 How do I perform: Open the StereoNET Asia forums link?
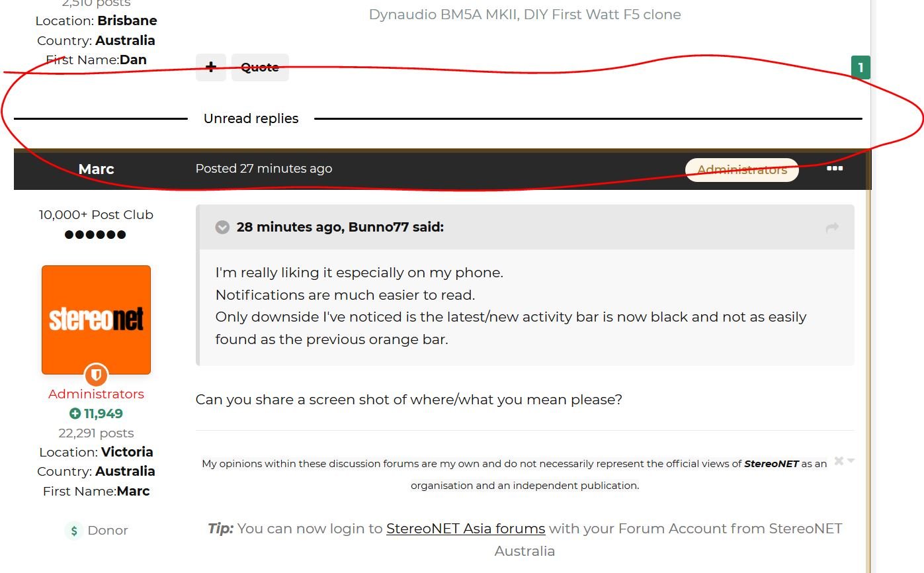click(466, 529)
